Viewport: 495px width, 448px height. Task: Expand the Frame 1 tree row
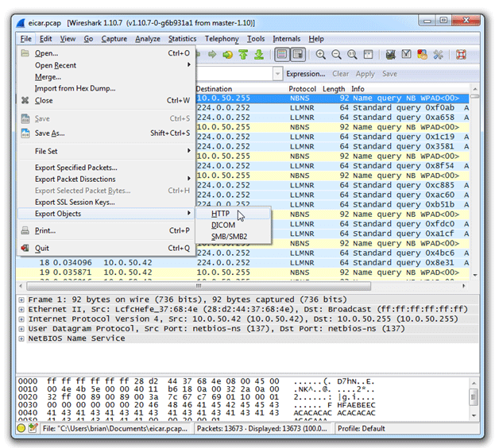point(21,299)
